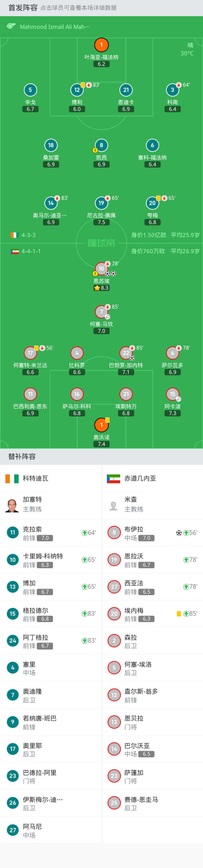
Task: Click goalkeeper 叶海亚-福法纳 number 1 badge
Action: [101, 45]
